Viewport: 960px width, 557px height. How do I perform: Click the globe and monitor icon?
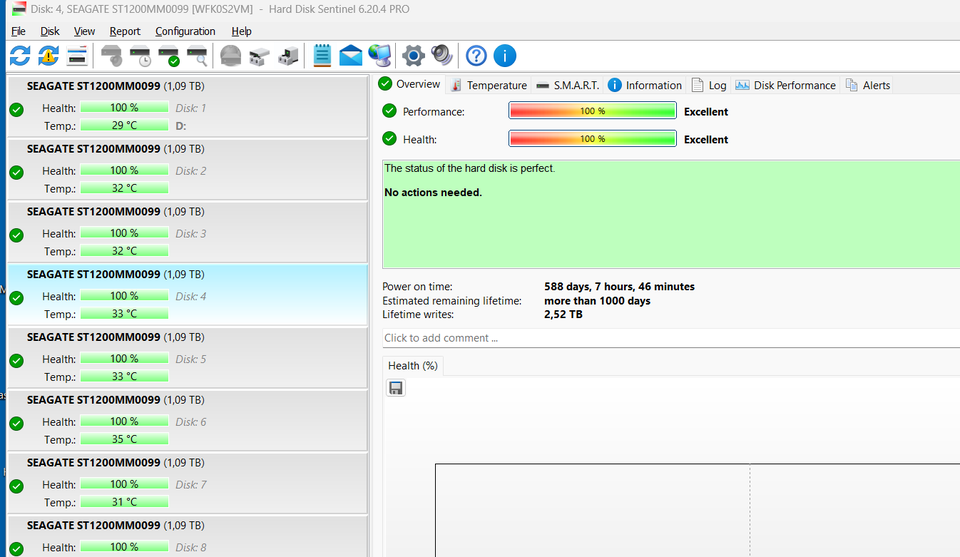click(380, 56)
